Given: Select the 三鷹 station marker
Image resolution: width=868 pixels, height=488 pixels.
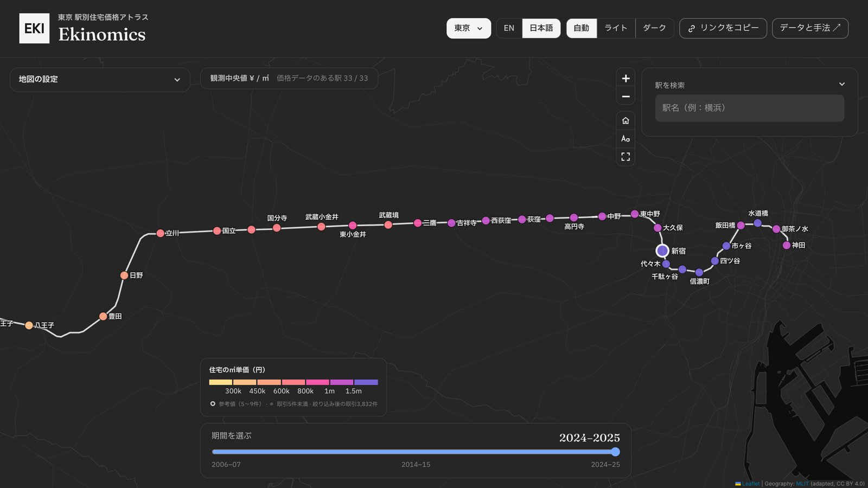Looking at the screenshot, I should click(418, 223).
